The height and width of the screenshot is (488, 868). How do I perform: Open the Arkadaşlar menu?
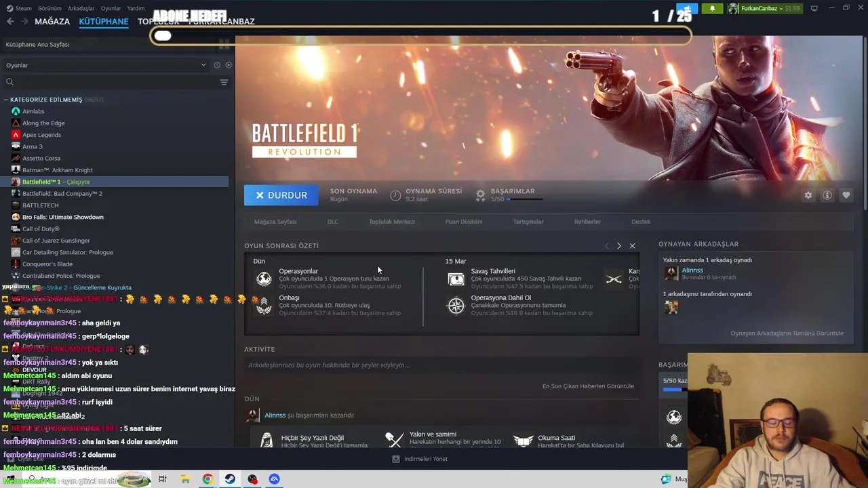tap(81, 8)
